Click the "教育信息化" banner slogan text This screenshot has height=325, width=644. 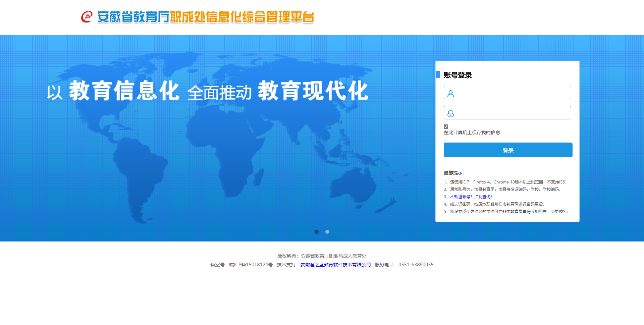tap(124, 91)
